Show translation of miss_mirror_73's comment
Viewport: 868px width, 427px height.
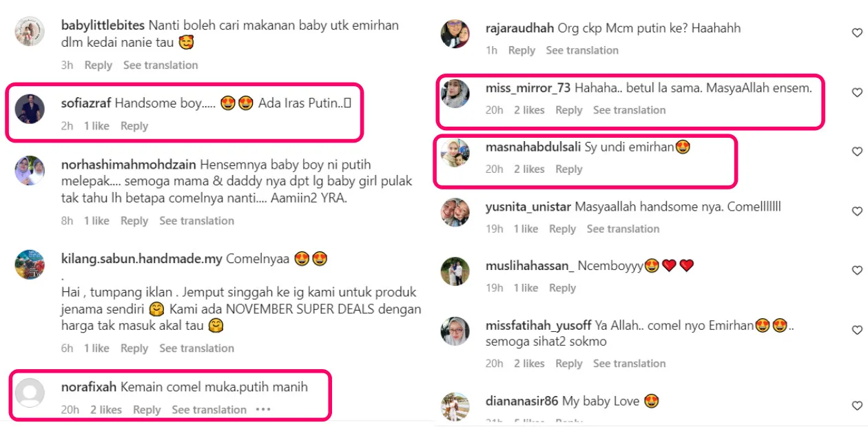pos(630,110)
